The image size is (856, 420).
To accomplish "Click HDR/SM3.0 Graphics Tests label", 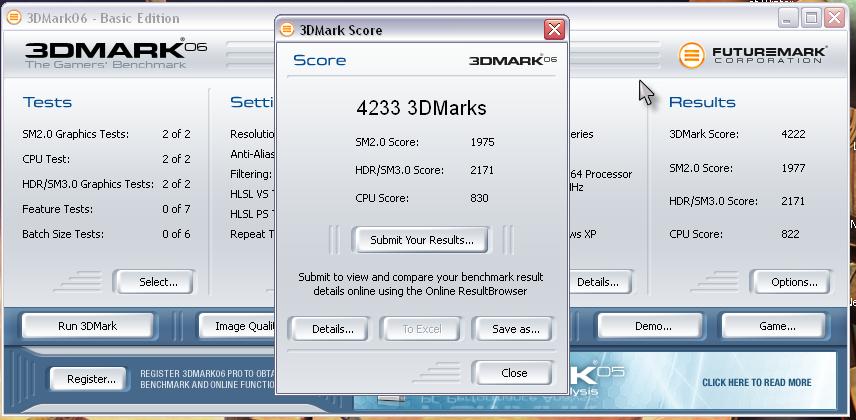I will 88,184.
